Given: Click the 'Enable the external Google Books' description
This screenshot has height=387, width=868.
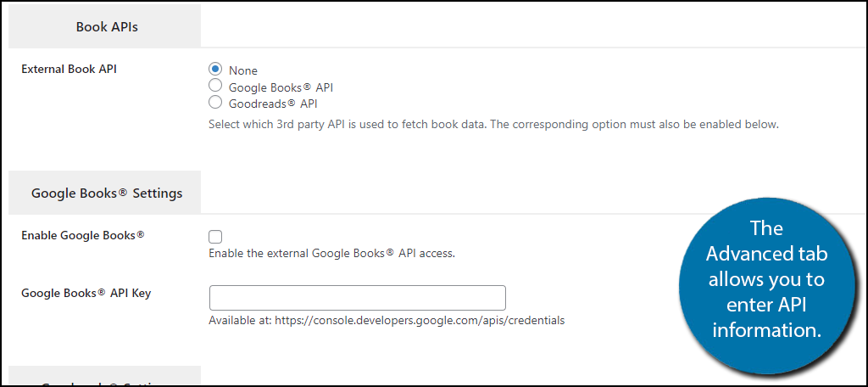Looking at the screenshot, I should tap(331, 254).
